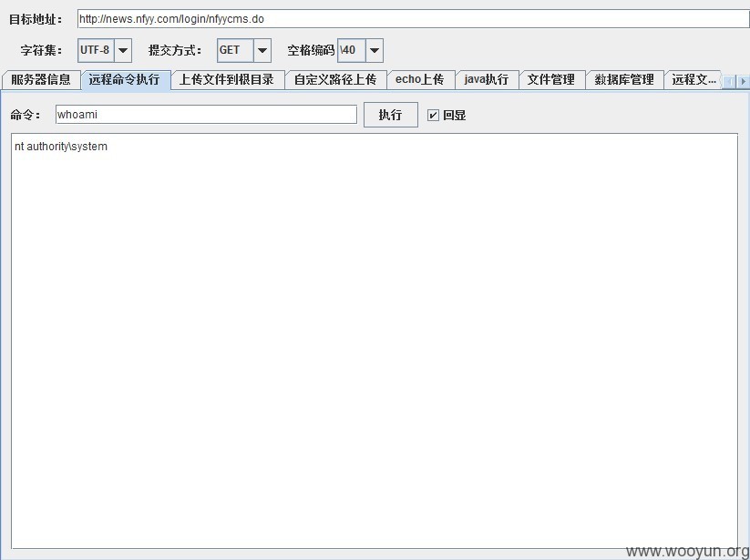Viewport: 750px width, 560px height.
Task: Go to the java执行 tab
Action: (x=487, y=80)
